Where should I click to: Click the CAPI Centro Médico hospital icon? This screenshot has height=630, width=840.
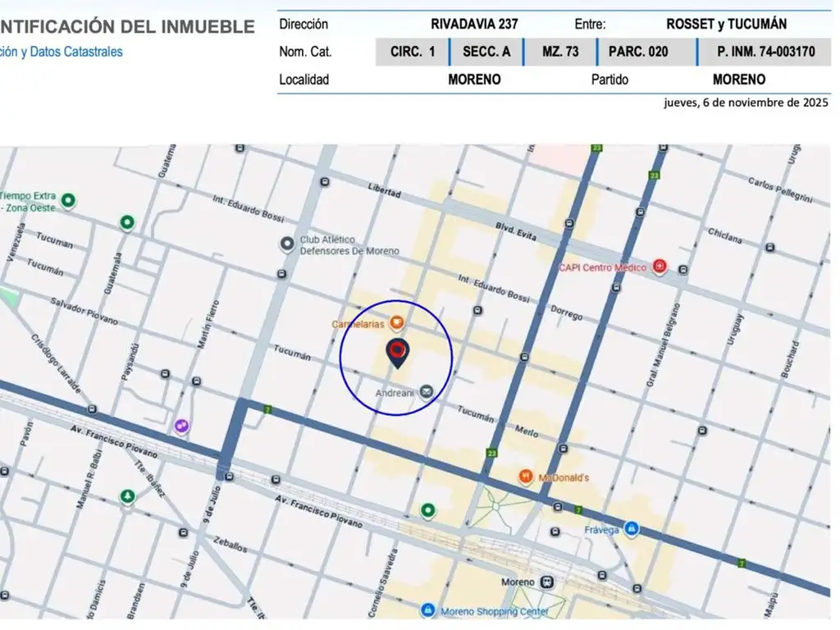coord(660,267)
